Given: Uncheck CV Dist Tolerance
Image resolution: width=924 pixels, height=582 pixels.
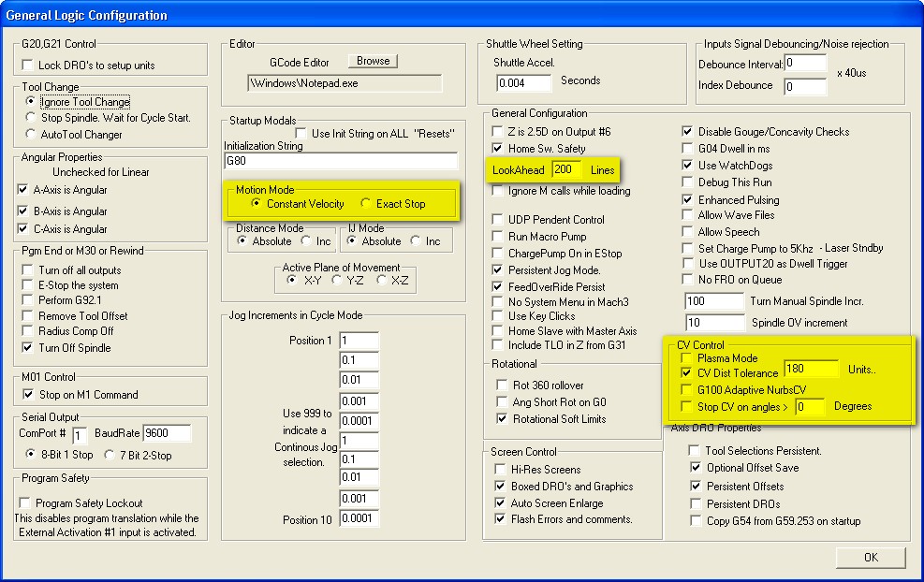Looking at the screenshot, I should (687, 373).
